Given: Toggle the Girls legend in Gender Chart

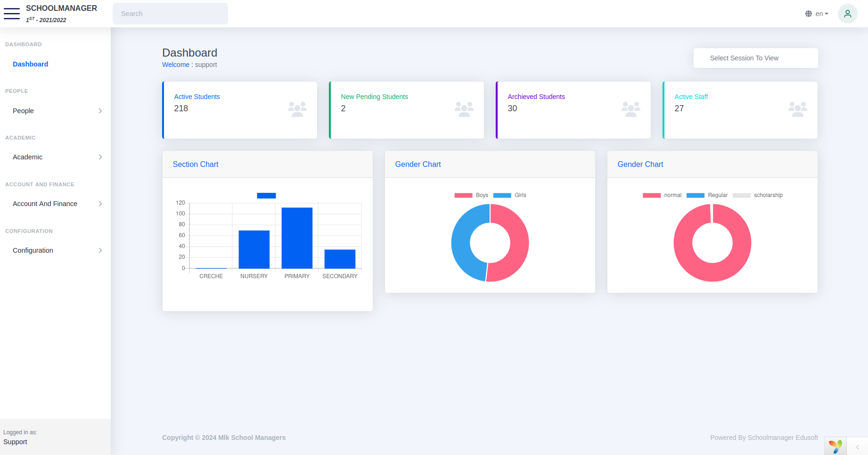Looking at the screenshot, I should coord(510,195).
